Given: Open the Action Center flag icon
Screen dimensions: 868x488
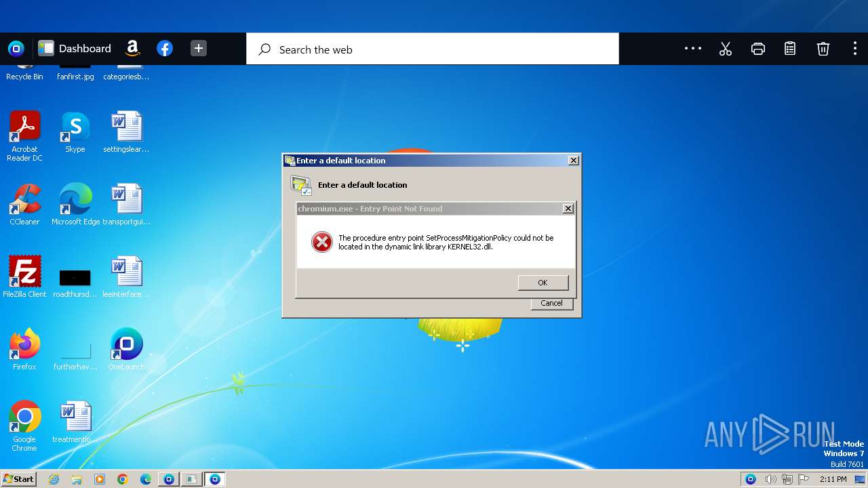Looking at the screenshot, I should 804,479.
